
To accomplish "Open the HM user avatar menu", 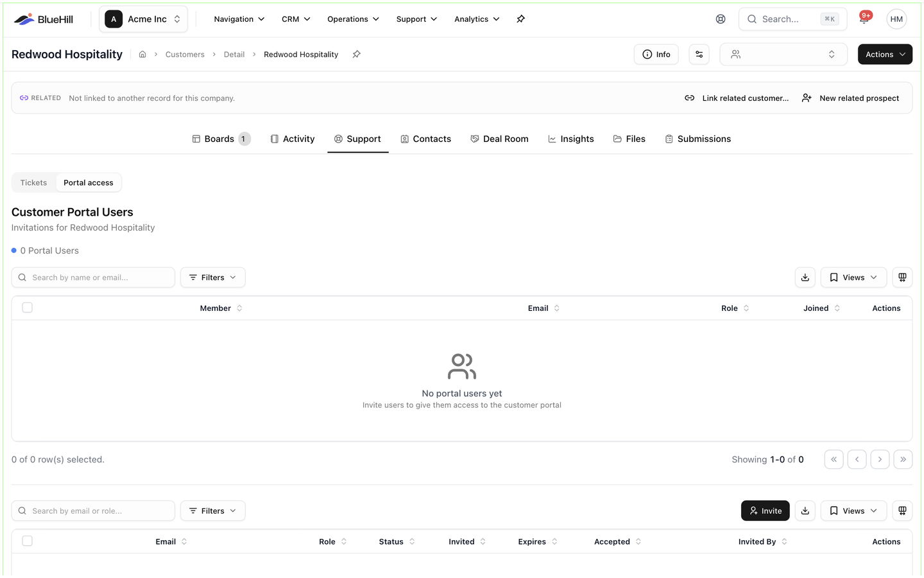I will pos(896,19).
